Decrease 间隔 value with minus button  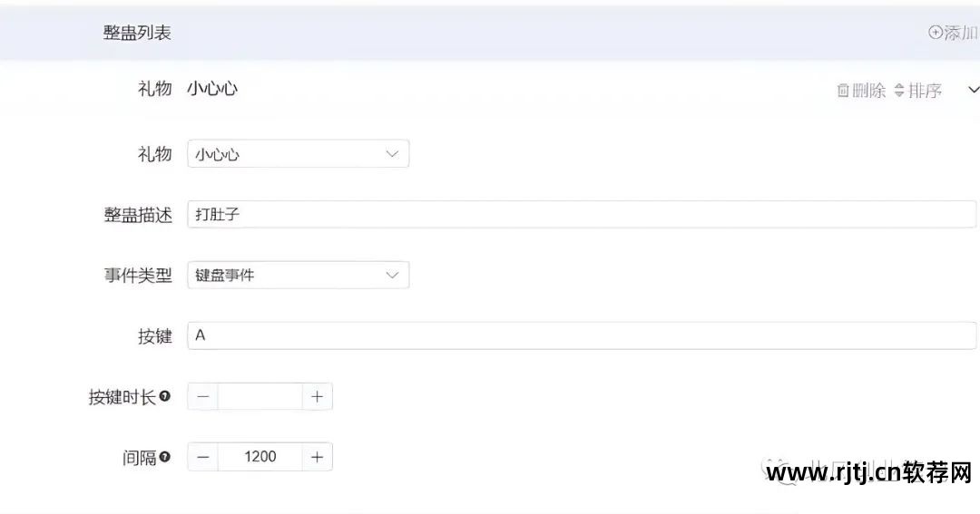pyautogui.click(x=202, y=457)
